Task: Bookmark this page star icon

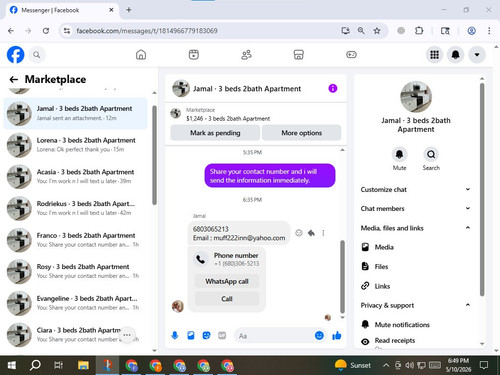Action: coord(377,31)
